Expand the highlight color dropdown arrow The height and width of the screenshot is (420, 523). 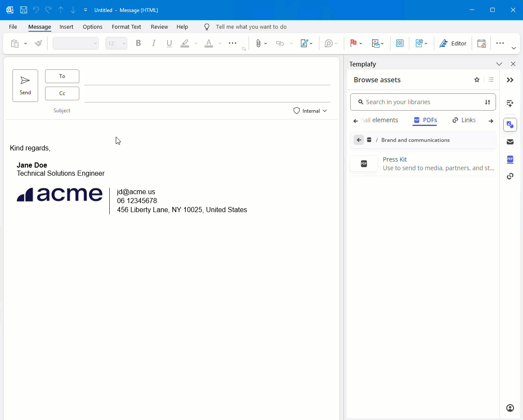pos(196,43)
